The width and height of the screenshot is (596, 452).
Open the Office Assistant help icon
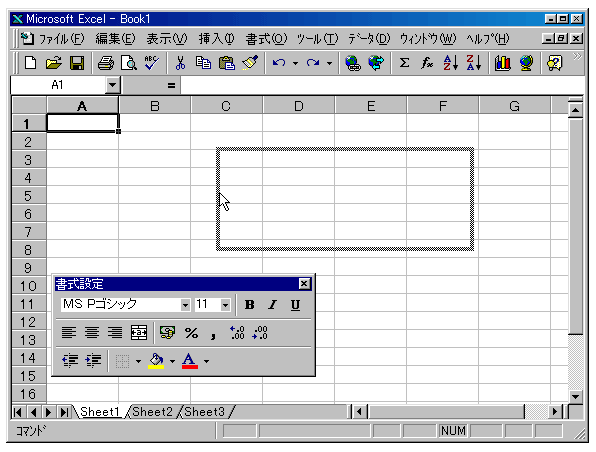tap(555, 63)
